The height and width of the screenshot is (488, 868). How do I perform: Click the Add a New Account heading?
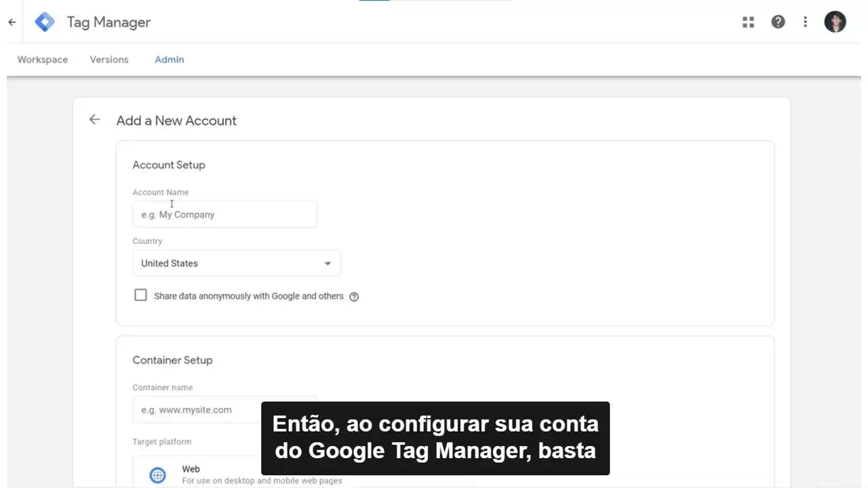point(176,121)
